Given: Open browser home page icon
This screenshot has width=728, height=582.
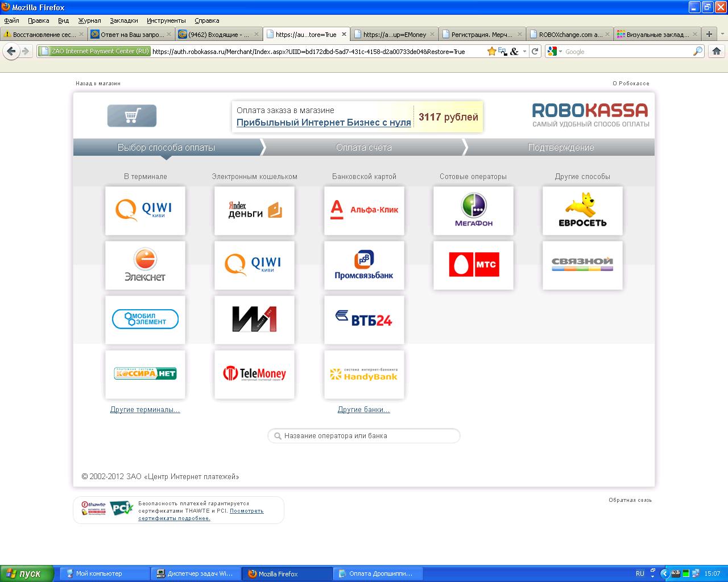Looking at the screenshot, I should coord(716,51).
